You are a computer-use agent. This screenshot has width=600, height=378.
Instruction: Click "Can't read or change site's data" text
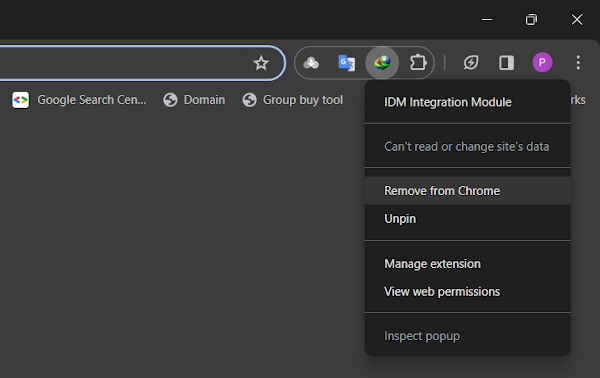466,147
